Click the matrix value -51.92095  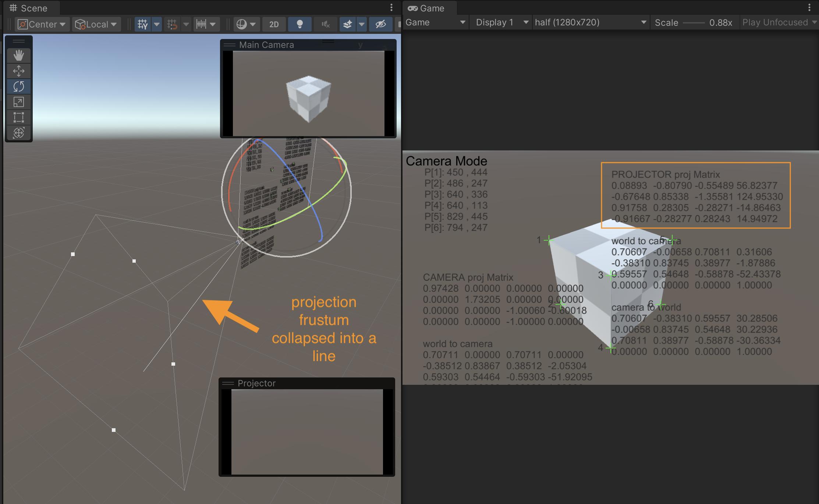click(570, 377)
